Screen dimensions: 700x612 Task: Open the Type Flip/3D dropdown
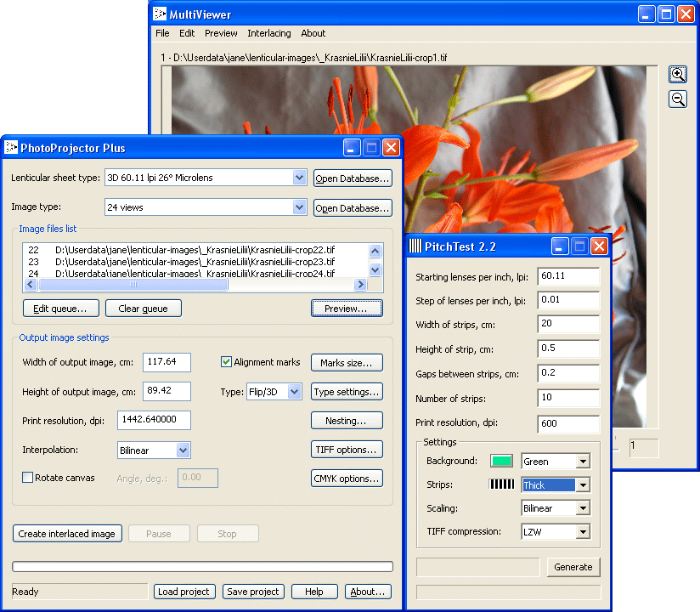294,392
